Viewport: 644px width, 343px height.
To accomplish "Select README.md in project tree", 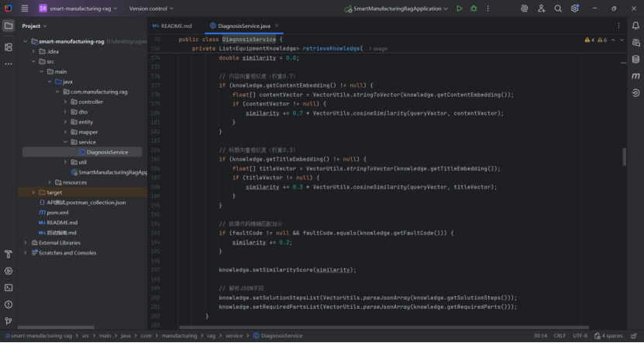I will click(58, 223).
